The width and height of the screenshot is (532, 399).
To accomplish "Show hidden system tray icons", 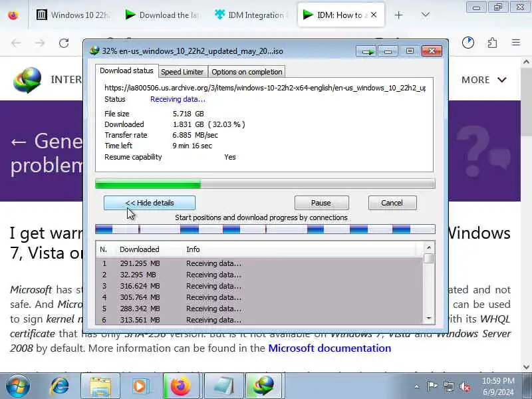I will (x=417, y=386).
